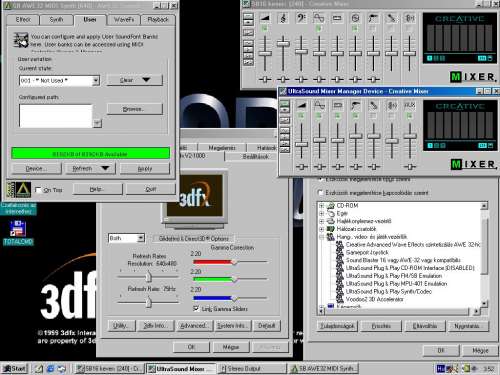Toggle the Link Gamma Sliders checkbox
Screen dimensions: 500x375
[x=196, y=309]
